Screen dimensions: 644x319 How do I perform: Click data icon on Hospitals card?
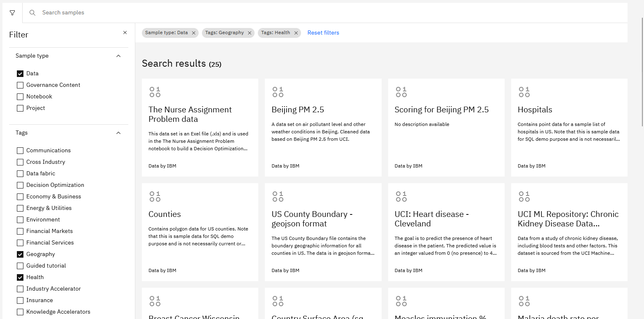[524, 92]
